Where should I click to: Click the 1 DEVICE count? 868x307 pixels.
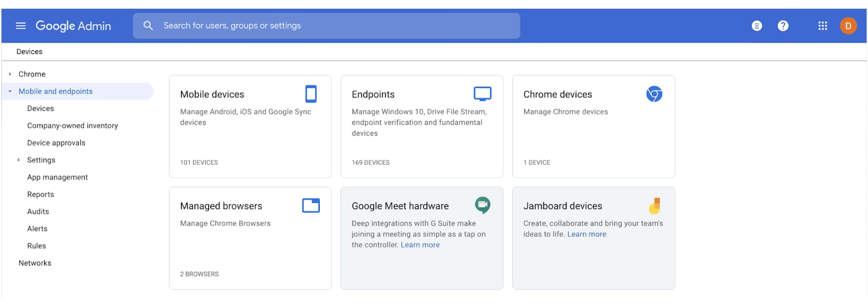(537, 163)
